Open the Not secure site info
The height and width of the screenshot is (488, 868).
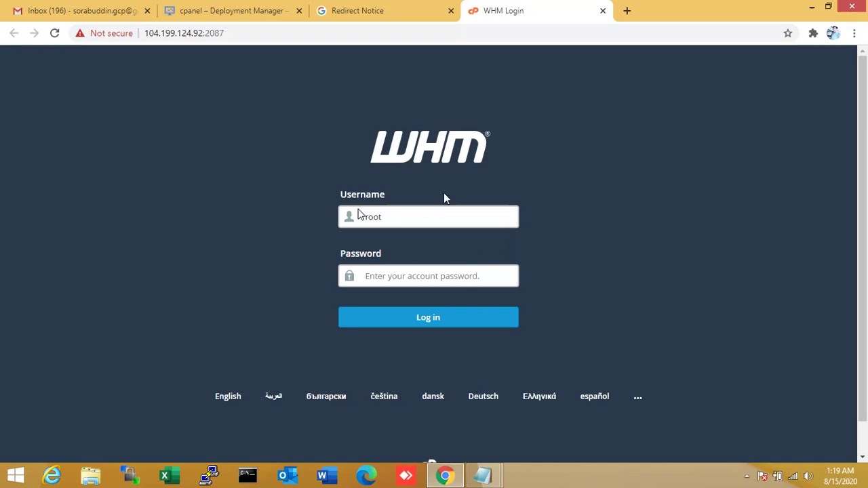coord(104,33)
